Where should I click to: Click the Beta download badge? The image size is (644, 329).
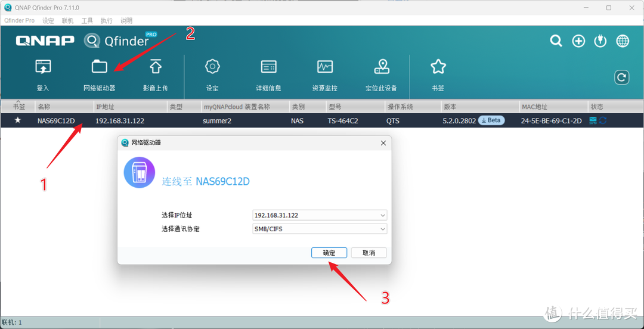tap(491, 120)
